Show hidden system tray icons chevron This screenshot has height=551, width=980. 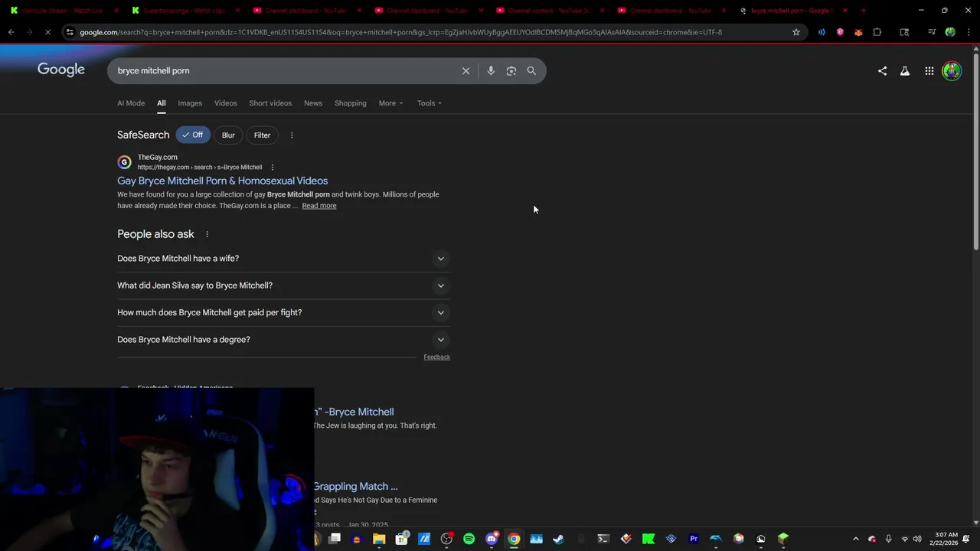[856, 539]
